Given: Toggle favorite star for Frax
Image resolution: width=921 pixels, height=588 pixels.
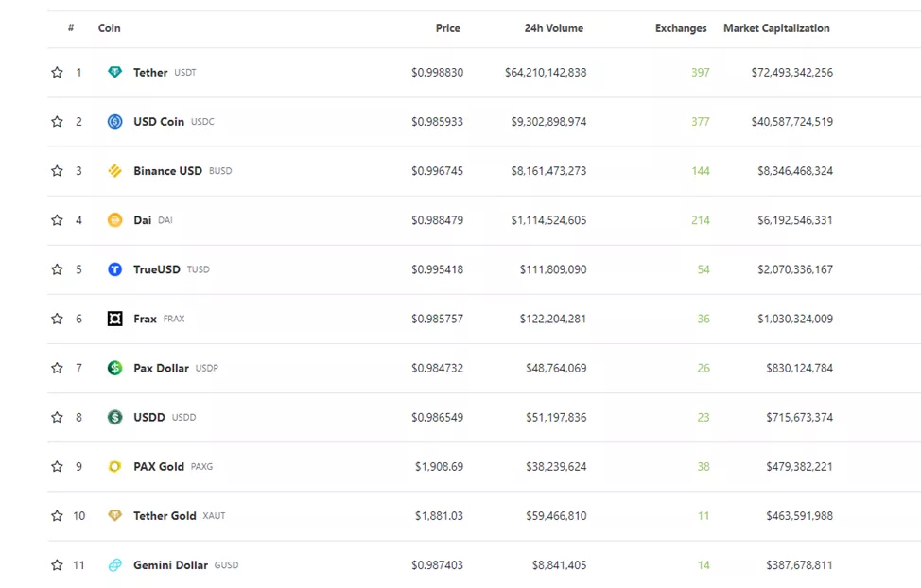Looking at the screenshot, I should click(57, 319).
